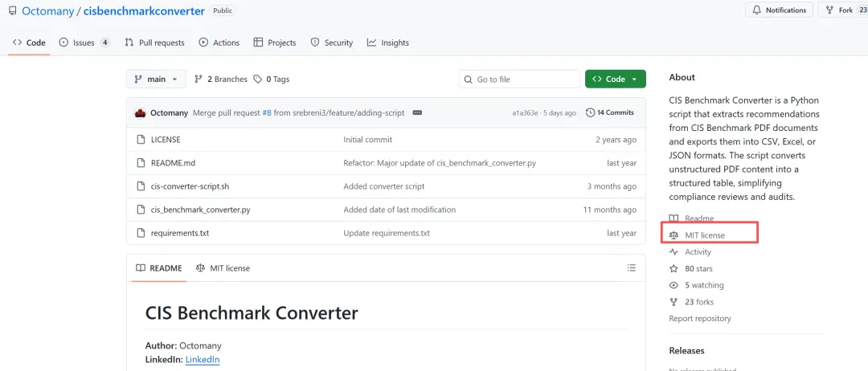Open the Pull requests tab
Image resolution: width=868 pixels, height=371 pixels.
[154, 43]
